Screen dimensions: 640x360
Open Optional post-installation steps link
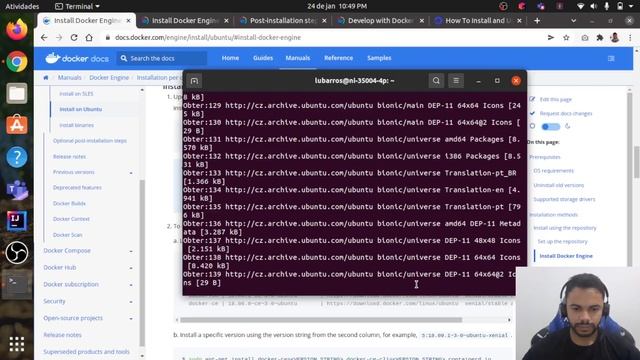coord(90,141)
